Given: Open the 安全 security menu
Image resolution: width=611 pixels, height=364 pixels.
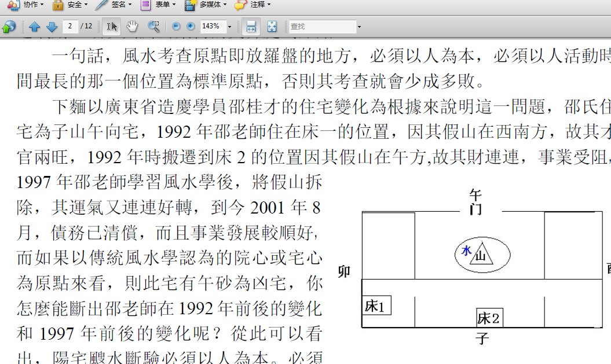Looking at the screenshot, I should pos(69,5).
